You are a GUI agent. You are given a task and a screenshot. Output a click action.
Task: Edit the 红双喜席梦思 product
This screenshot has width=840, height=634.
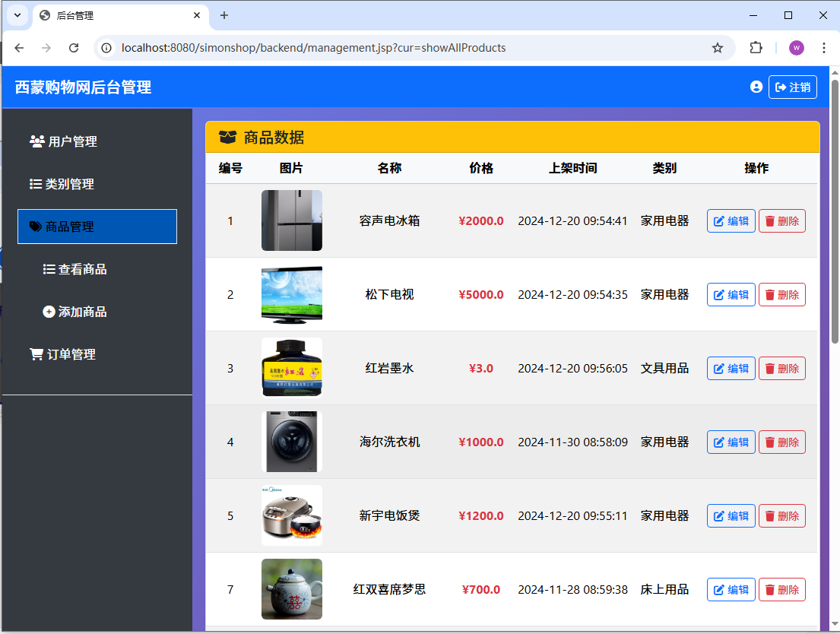pyautogui.click(x=731, y=589)
